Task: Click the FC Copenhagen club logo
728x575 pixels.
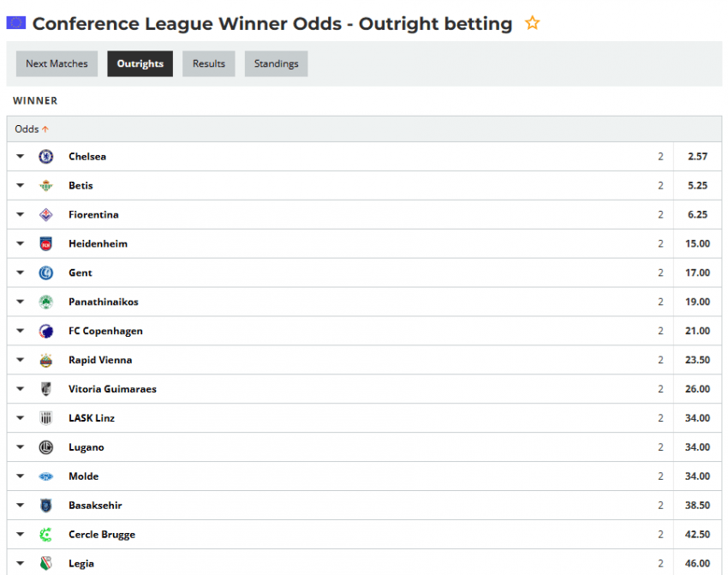Action: pyautogui.click(x=46, y=332)
